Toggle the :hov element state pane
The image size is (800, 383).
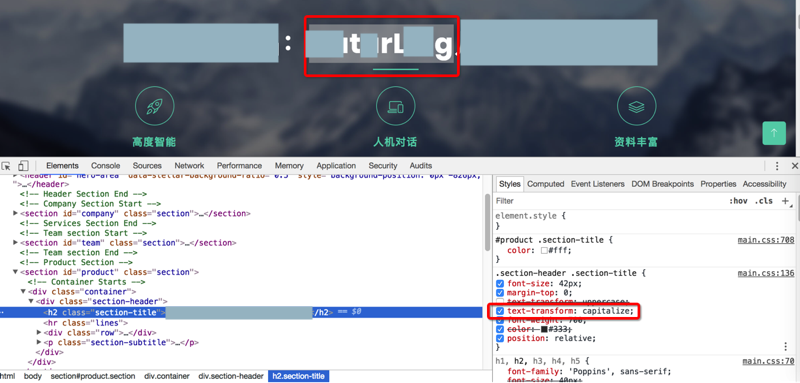738,201
